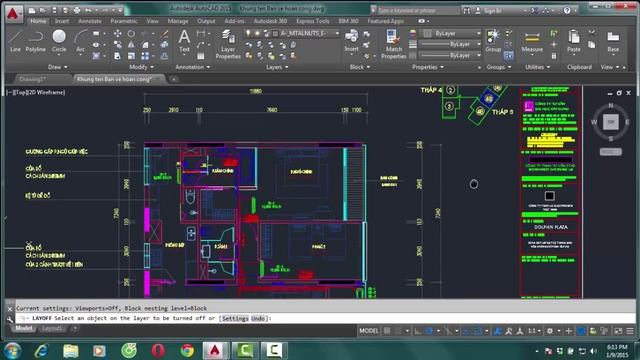
Task: Expand the Draw panel
Action: click(58, 67)
